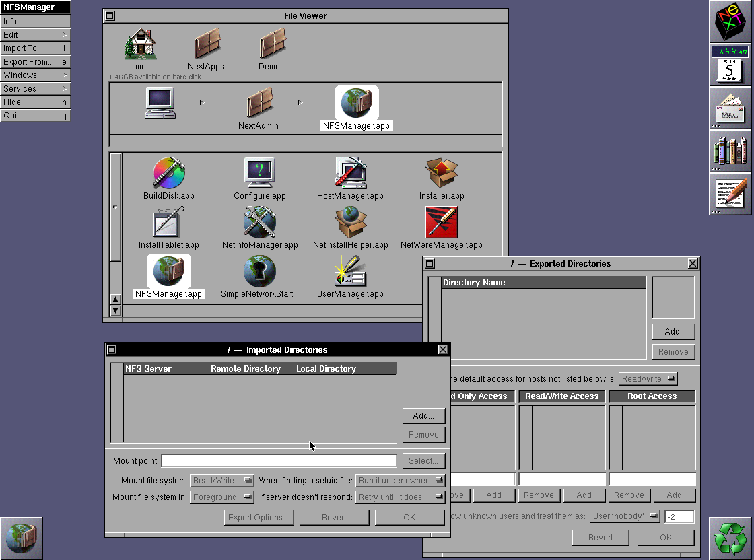The height and width of the screenshot is (560, 754).
Task: Open User 'nobody' popup
Action: click(625, 516)
